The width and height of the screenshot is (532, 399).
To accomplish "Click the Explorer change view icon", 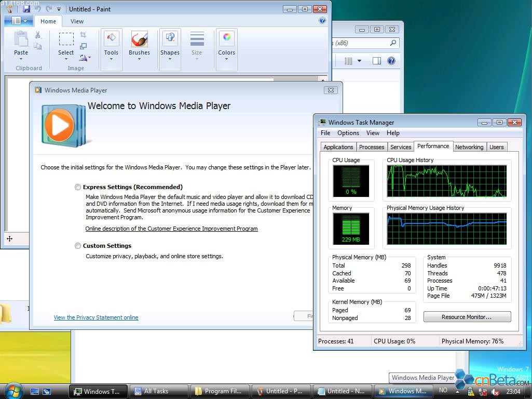I will point(348,61).
